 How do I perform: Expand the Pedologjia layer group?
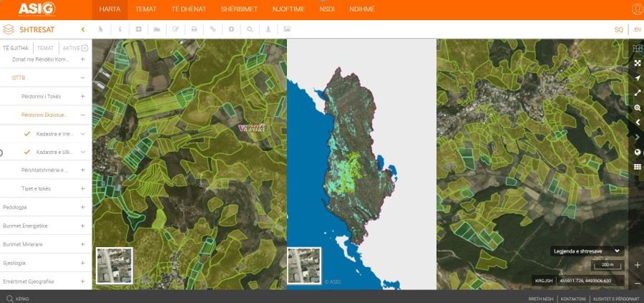[83, 207]
